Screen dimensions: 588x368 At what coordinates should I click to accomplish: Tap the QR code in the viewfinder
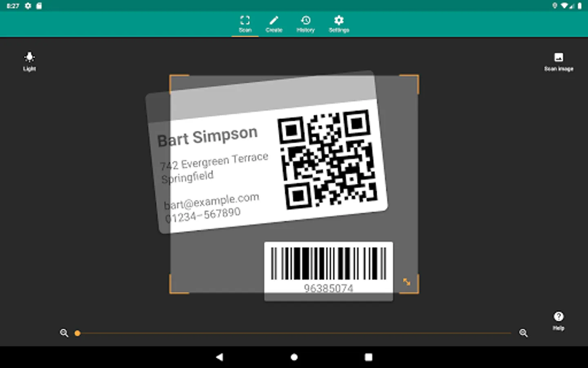327,159
